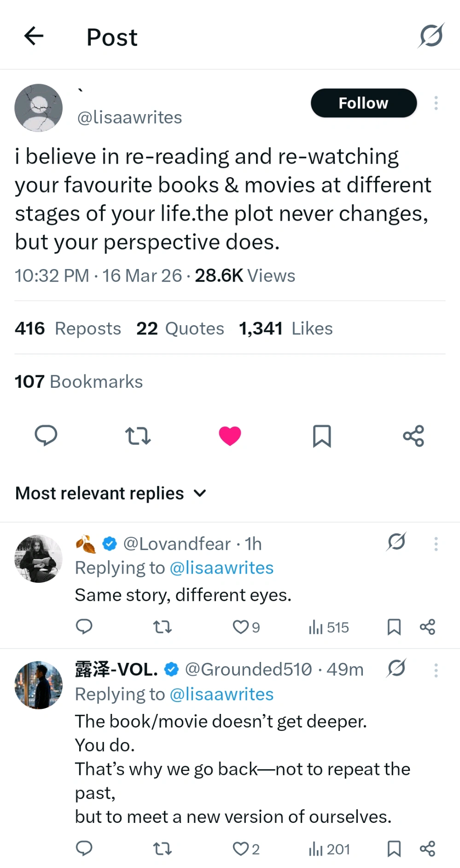This screenshot has height=868, width=460.
Task: View the 416 Reposts list
Action: point(68,328)
